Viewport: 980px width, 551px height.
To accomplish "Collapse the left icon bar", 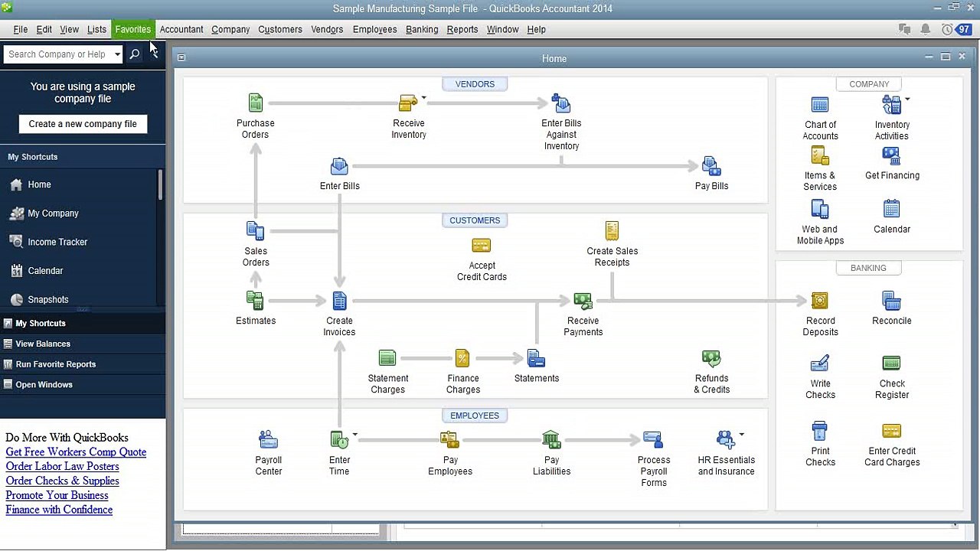I will [x=155, y=54].
